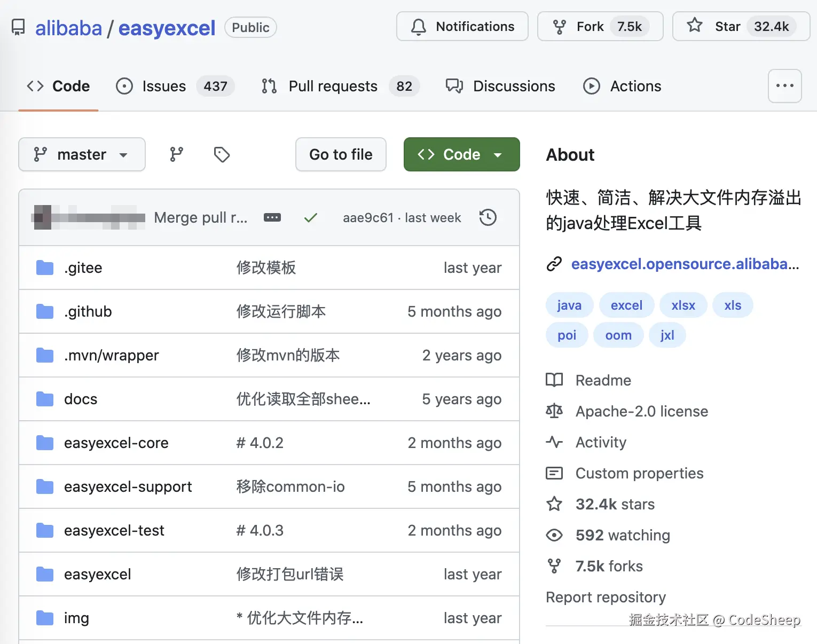Open the .mvn/wrapper folder
The height and width of the screenshot is (644, 817).
point(112,355)
